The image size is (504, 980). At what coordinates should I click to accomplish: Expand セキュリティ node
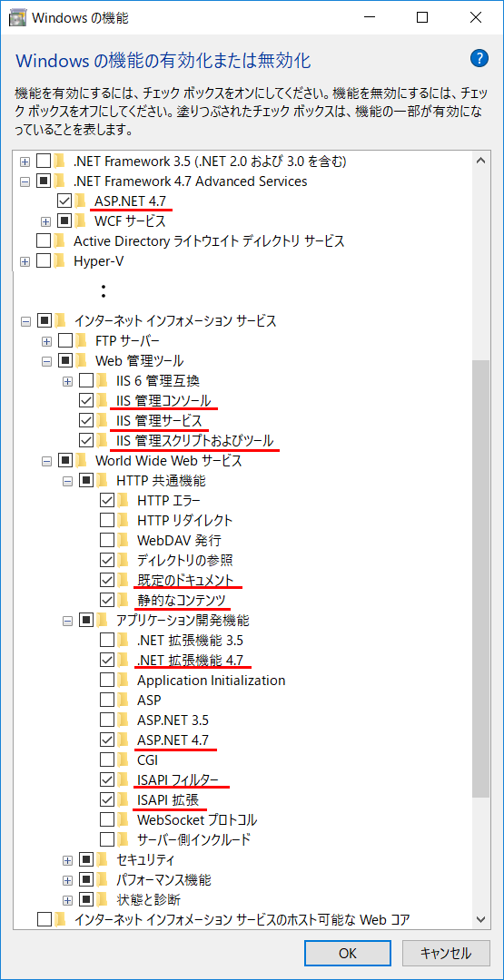coord(67,860)
